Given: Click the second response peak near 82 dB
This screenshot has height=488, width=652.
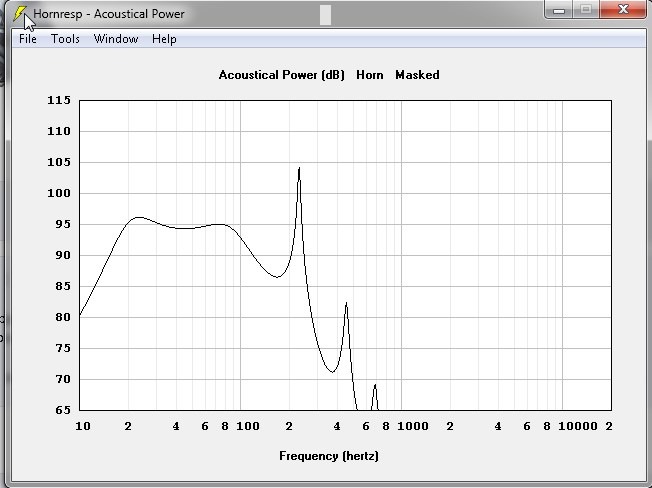Looking at the screenshot, I should pos(346,304).
